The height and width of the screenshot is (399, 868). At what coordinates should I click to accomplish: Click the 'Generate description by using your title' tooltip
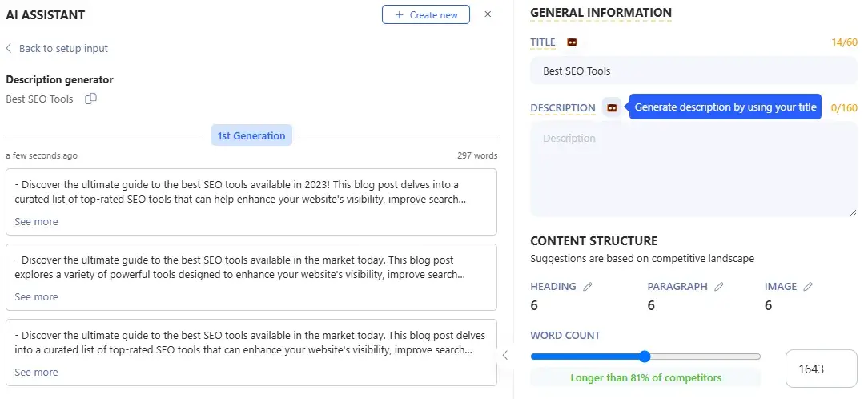[x=725, y=107]
